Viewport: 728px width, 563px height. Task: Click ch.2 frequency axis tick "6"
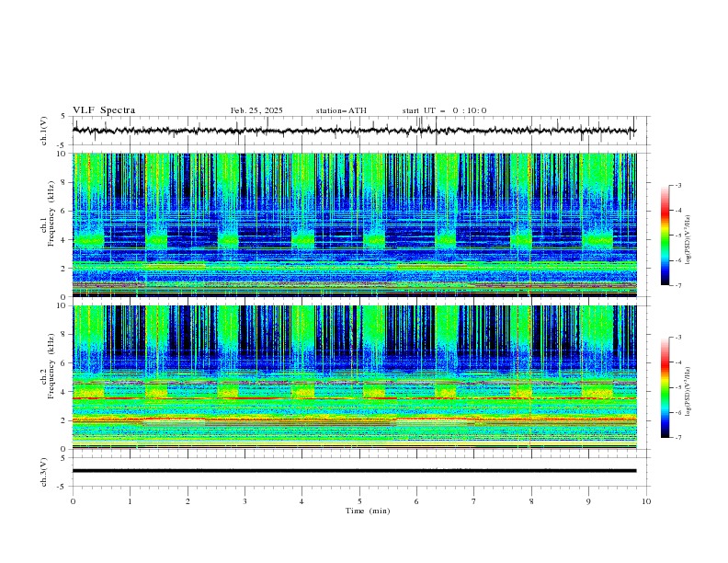pos(66,363)
